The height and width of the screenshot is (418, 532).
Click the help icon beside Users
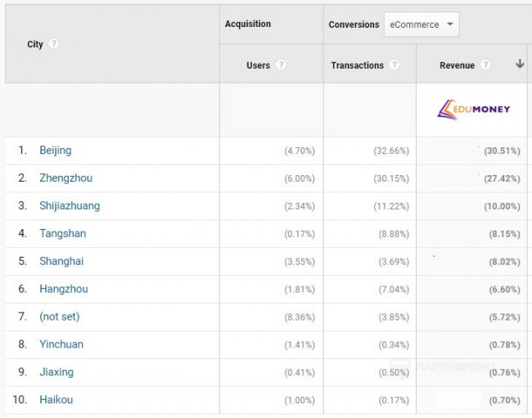tap(281, 65)
